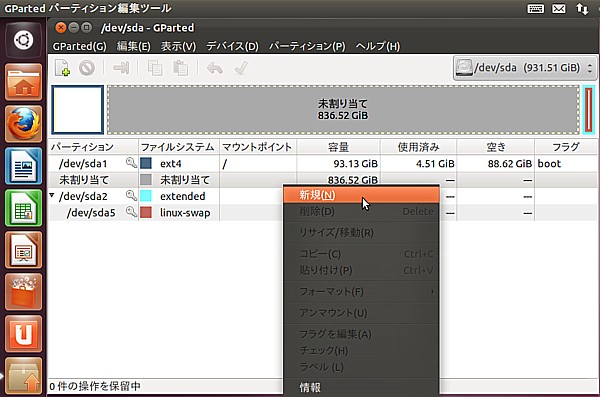
Task: Open the GParted(G) menu
Action: coord(80,46)
